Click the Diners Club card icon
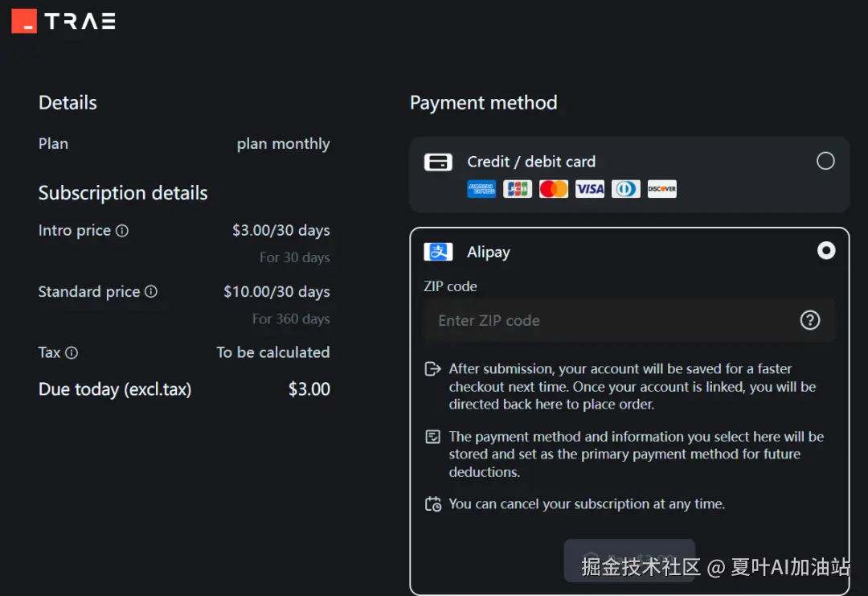 pyautogui.click(x=625, y=189)
